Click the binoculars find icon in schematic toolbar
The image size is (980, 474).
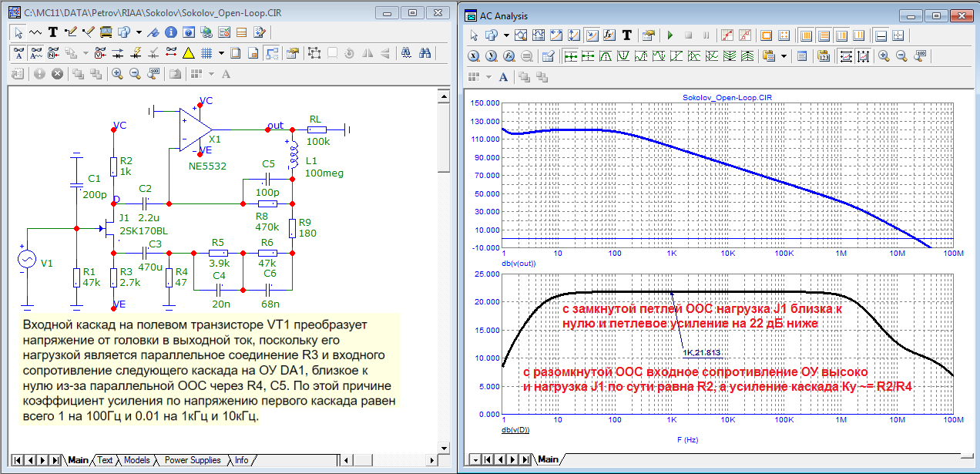[x=425, y=53]
